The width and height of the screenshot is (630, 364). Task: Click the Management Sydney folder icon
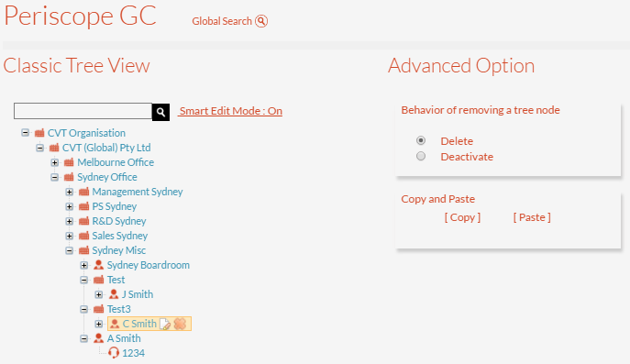pos(84,192)
